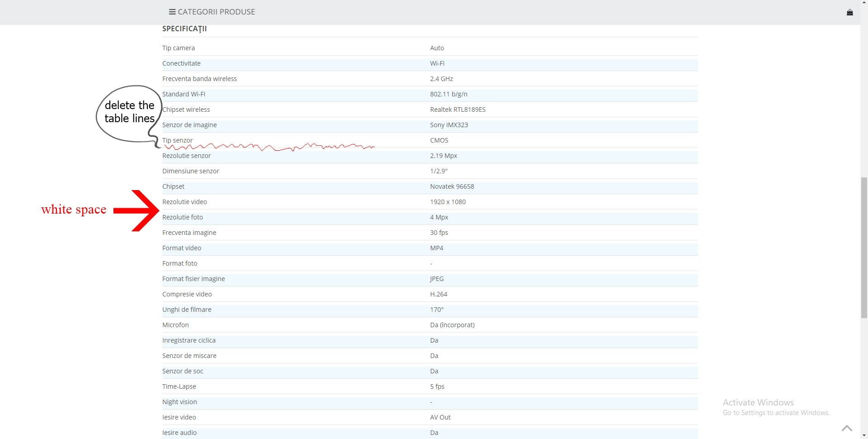Click 'Frecventa banda wireless' label
The height and width of the screenshot is (439, 868).
[199, 79]
